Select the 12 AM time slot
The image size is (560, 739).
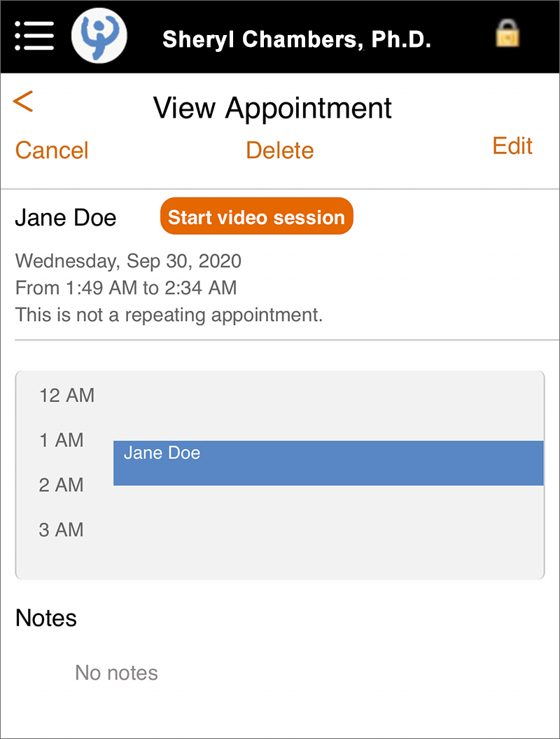click(x=67, y=396)
